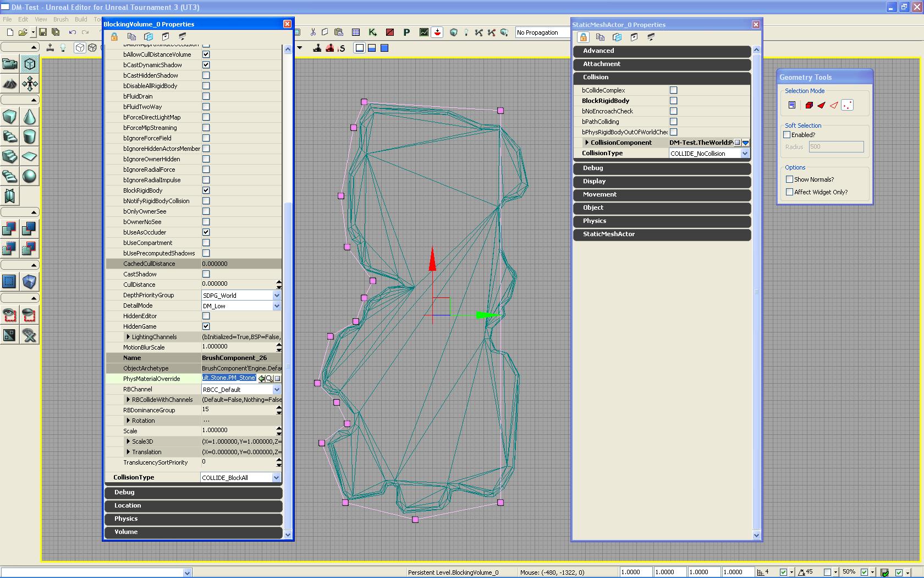Open the CollisionType COLLIDE_NoCollision dropdown

coord(745,154)
